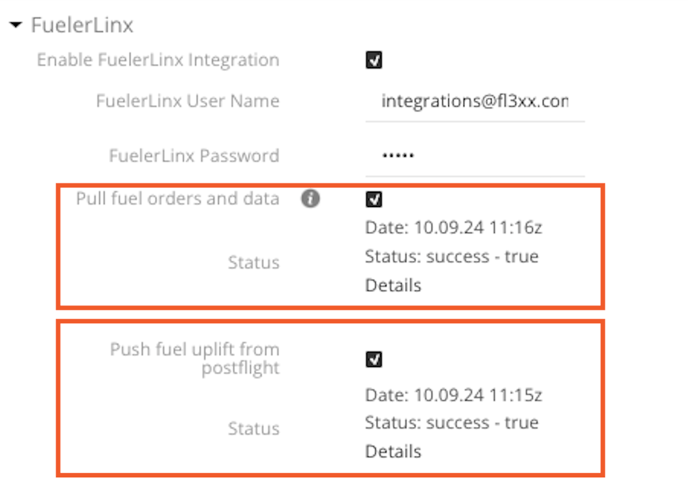Image resolution: width=688 pixels, height=488 pixels.
Task: Select the date text 10.09.24 11:16z
Action: (x=478, y=227)
